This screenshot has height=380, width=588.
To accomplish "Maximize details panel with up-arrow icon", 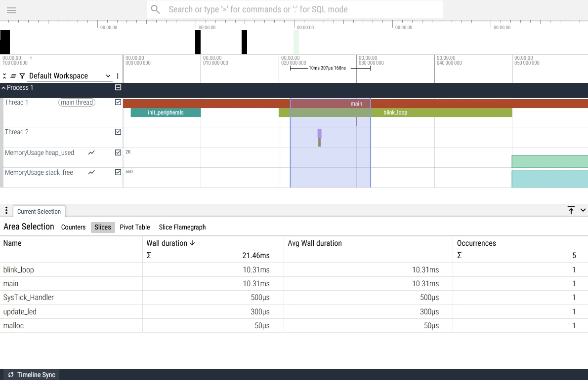I will [571, 210].
